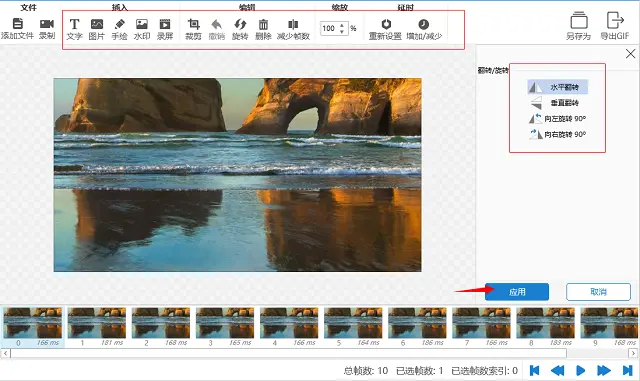
Task: Click the 总帧数: 10 status text
Action: click(x=366, y=370)
